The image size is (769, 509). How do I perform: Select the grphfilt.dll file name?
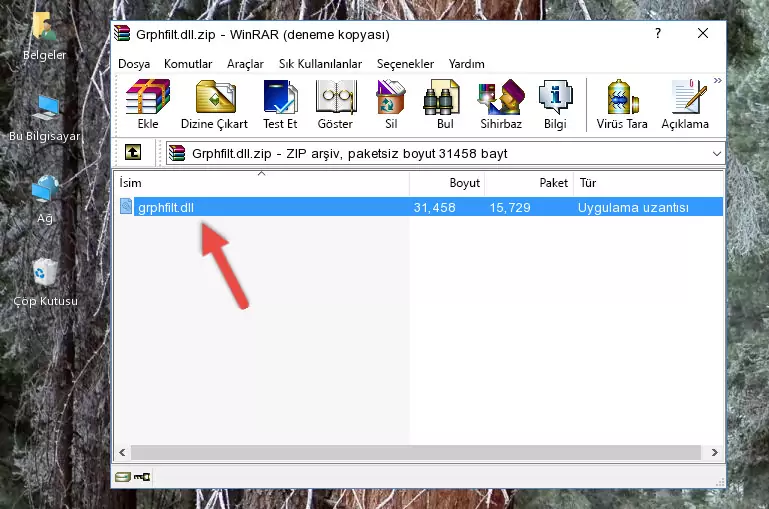point(166,207)
